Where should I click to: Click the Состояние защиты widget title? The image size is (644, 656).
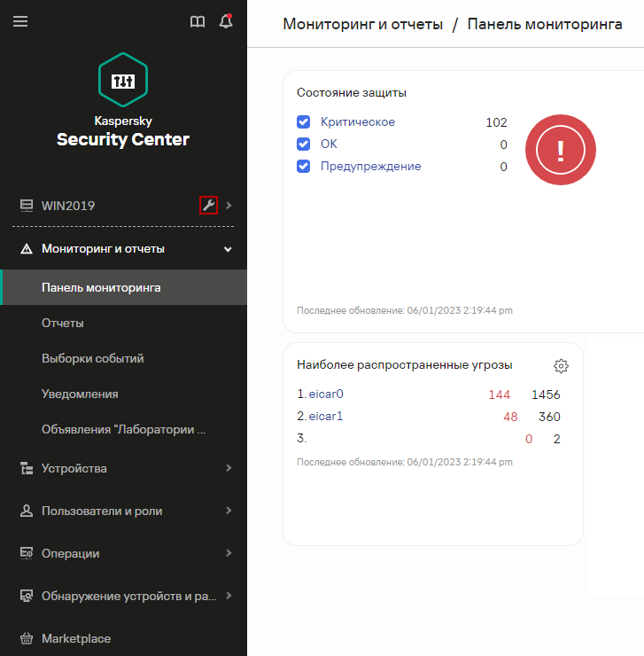coord(352,92)
